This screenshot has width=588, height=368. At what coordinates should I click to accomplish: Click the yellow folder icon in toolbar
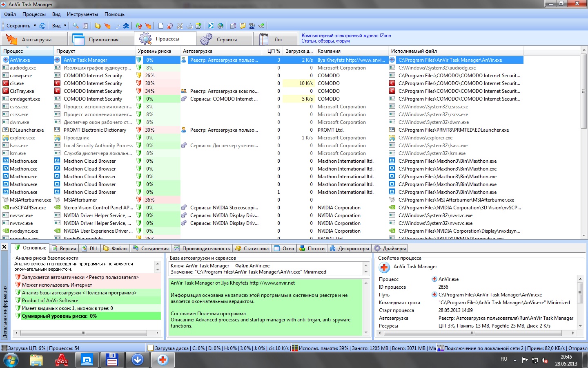[x=98, y=26]
